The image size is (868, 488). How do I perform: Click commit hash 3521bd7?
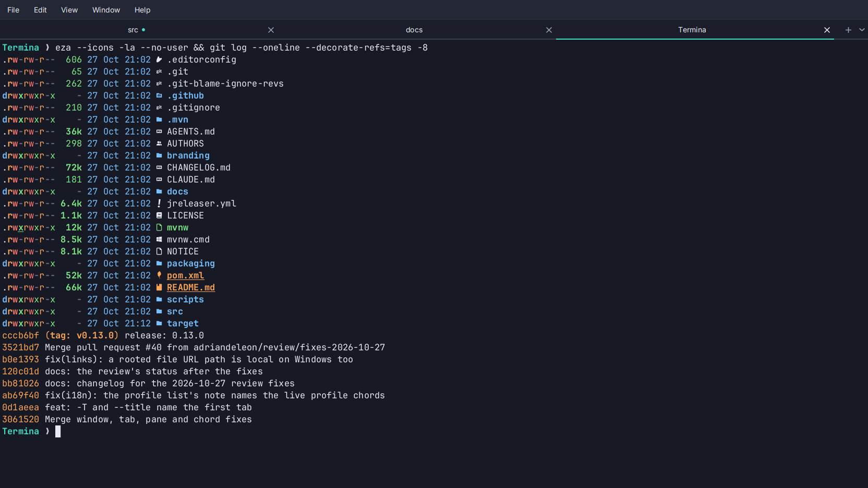click(x=20, y=348)
